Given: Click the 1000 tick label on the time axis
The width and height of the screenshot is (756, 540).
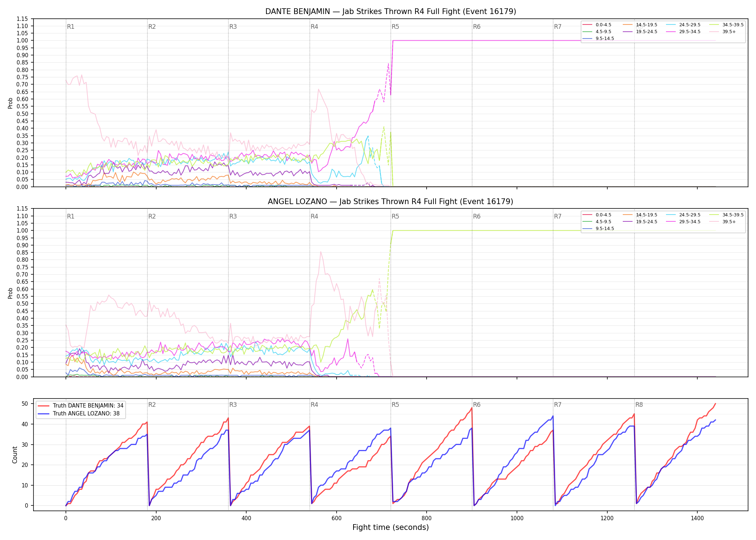Looking at the screenshot, I should tap(517, 518).
